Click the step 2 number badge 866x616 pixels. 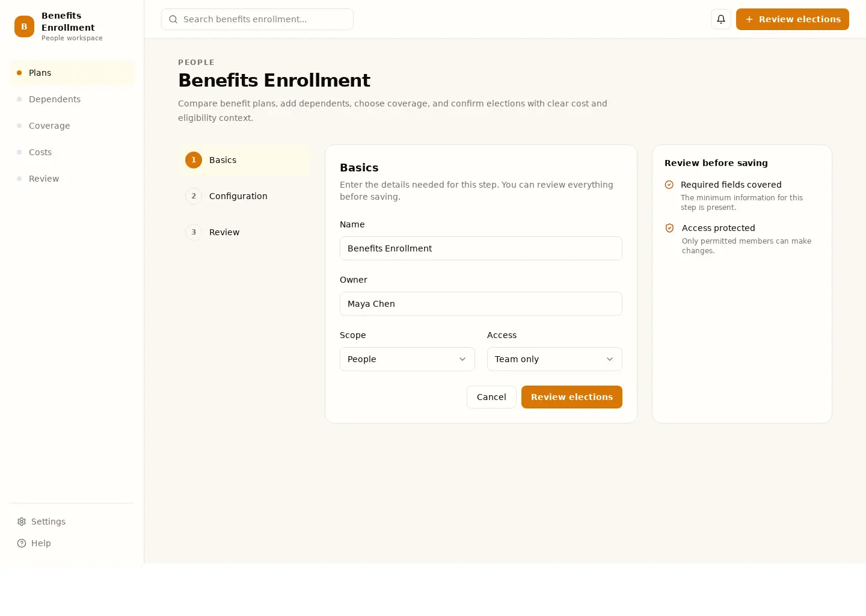pyautogui.click(x=194, y=196)
